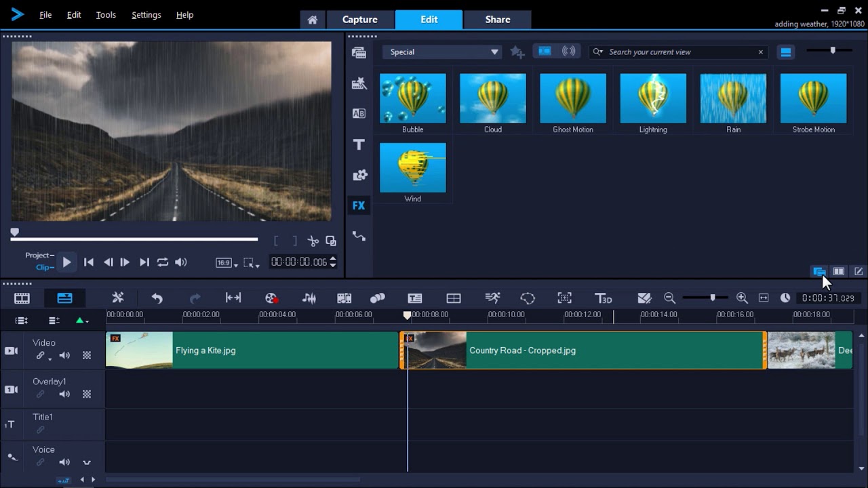
Task: Open the Instant Project templates icon
Action: coord(359,83)
